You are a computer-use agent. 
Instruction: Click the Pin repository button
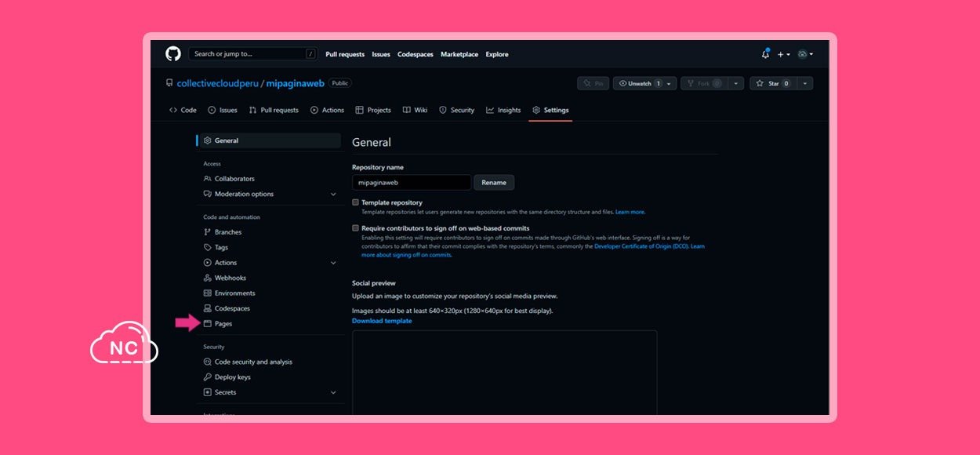tap(593, 83)
